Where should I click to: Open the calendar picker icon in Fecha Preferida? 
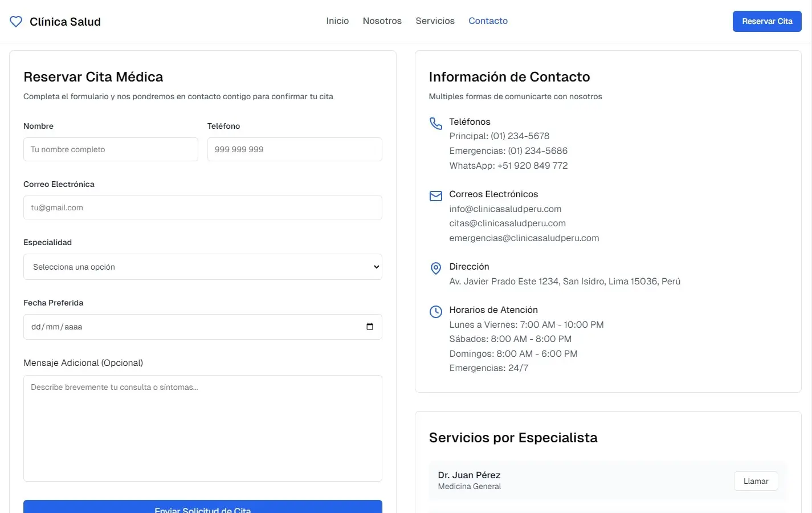click(x=370, y=327)
